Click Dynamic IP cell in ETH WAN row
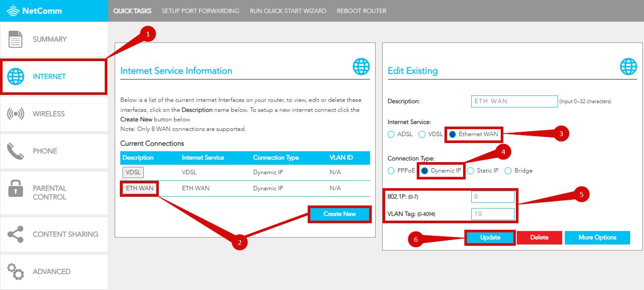The image size is (644, 290). click(268, 189)
